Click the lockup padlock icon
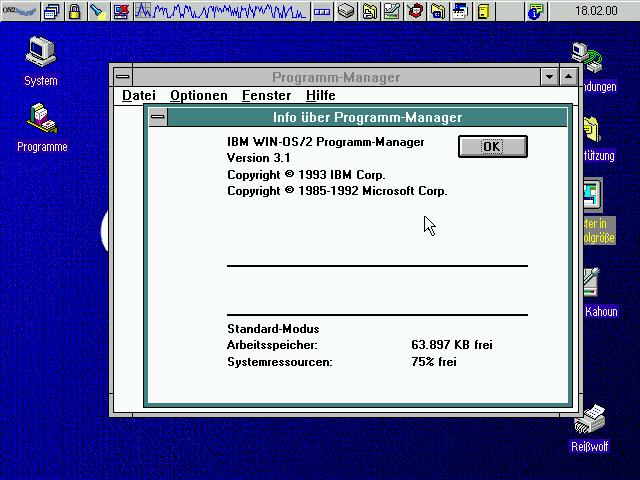This screenshot has height=480, width=640. [74, 11]
